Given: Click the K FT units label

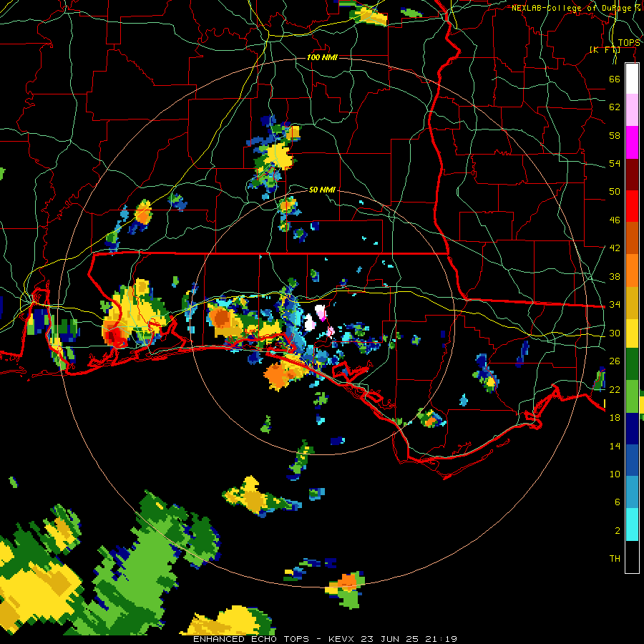Looking at the screenshot, I should 605,49.
